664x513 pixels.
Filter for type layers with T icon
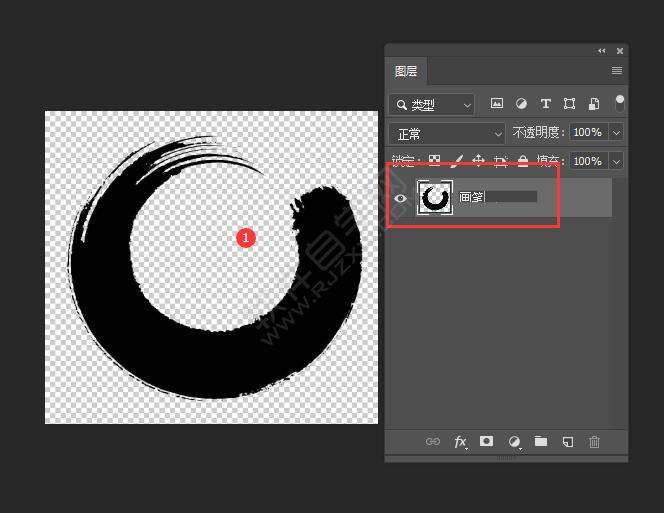point(545,103)
